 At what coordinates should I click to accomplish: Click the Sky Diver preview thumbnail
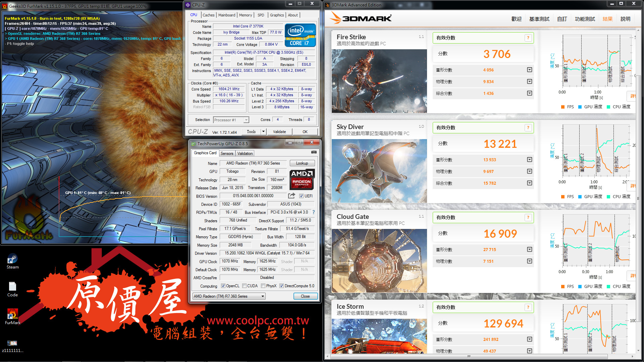(379, 171)
